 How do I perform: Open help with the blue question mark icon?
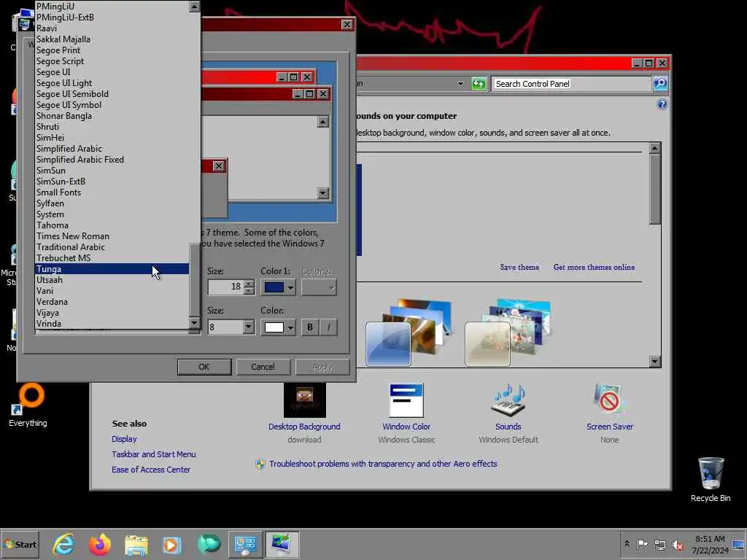coord(662,104)
